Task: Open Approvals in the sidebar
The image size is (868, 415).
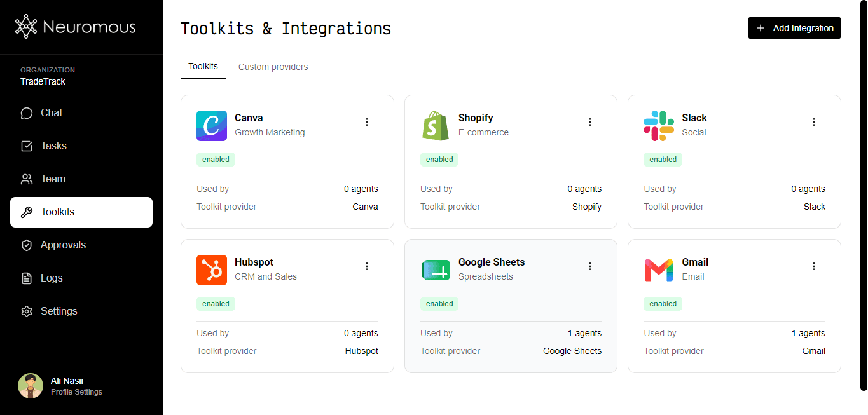Action: coord(81,245)
